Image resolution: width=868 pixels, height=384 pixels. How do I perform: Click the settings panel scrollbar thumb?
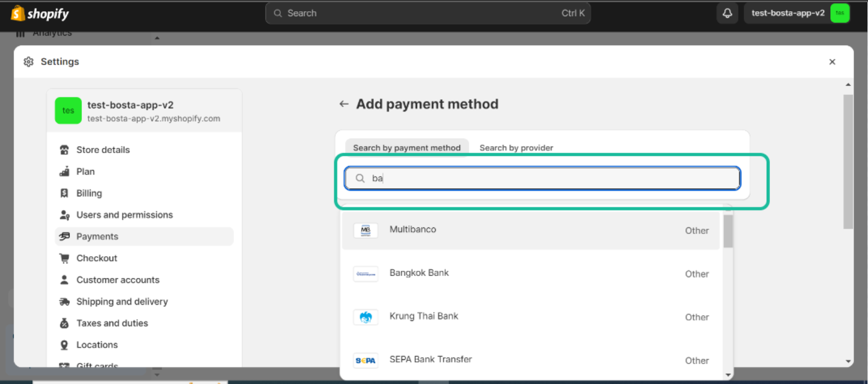(x=848, y=162)
